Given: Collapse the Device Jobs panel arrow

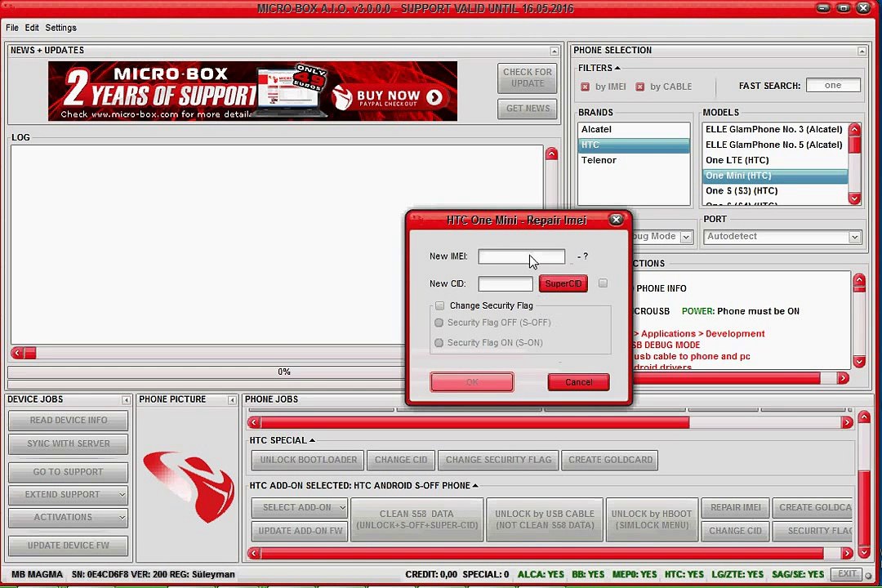Looking at the screenshot, I should pos(126,400).
